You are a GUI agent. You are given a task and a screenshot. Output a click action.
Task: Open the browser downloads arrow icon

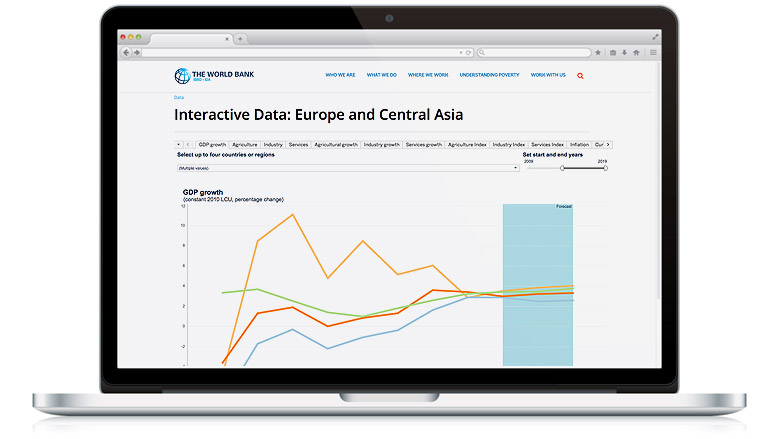pyautogui.click(x=625, y=52)
